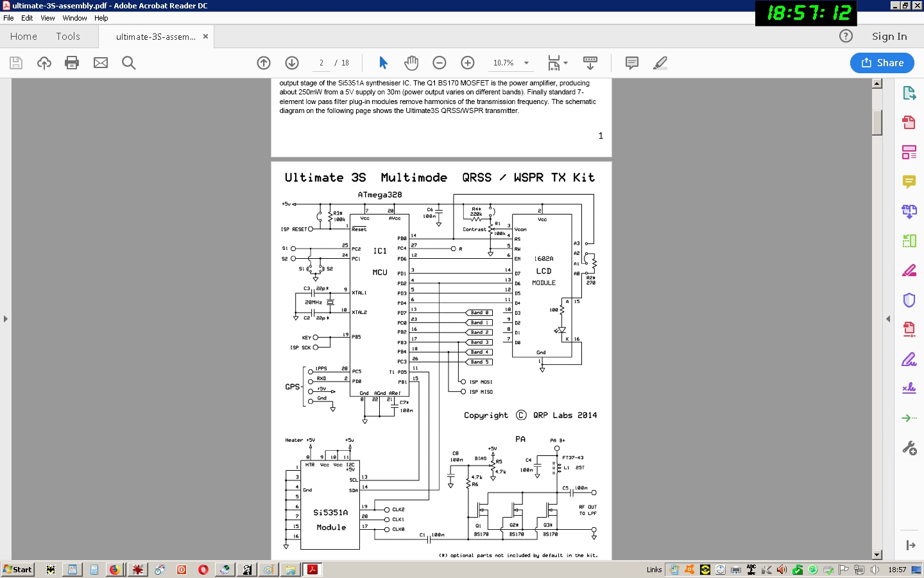The width and height of the screenshot is (924, 578).
Task: Open Combine Files tool in right pane
Action: (x=909, y=211)
